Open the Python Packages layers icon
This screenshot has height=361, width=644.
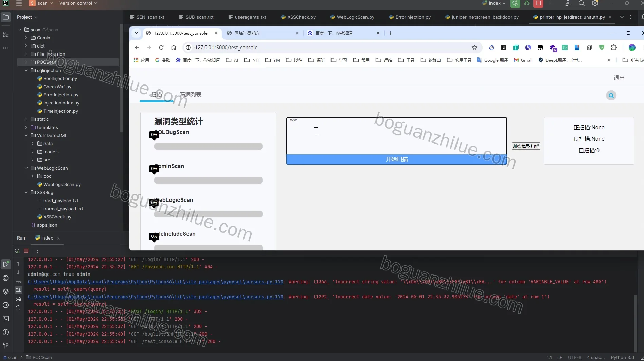[6, 291]
